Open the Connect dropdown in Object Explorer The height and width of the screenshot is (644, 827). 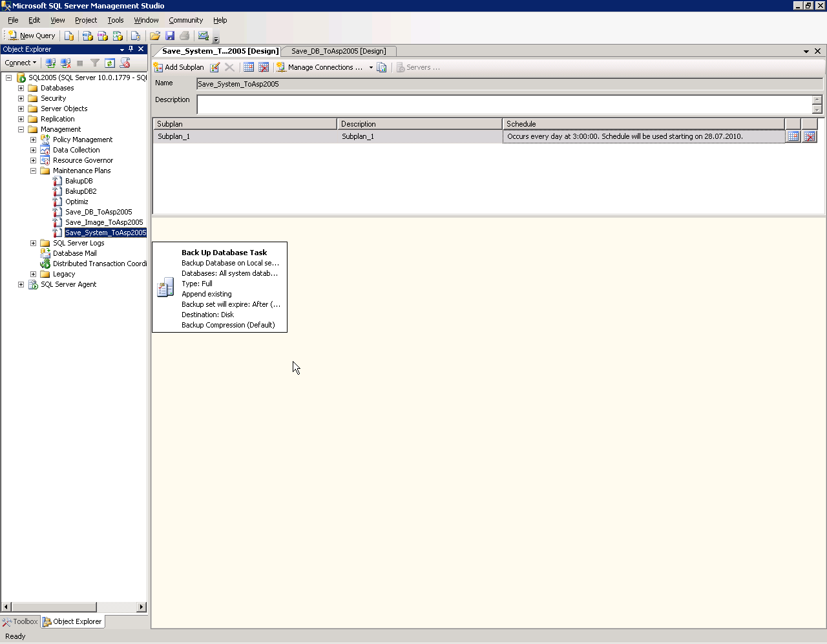pos(21,63)
